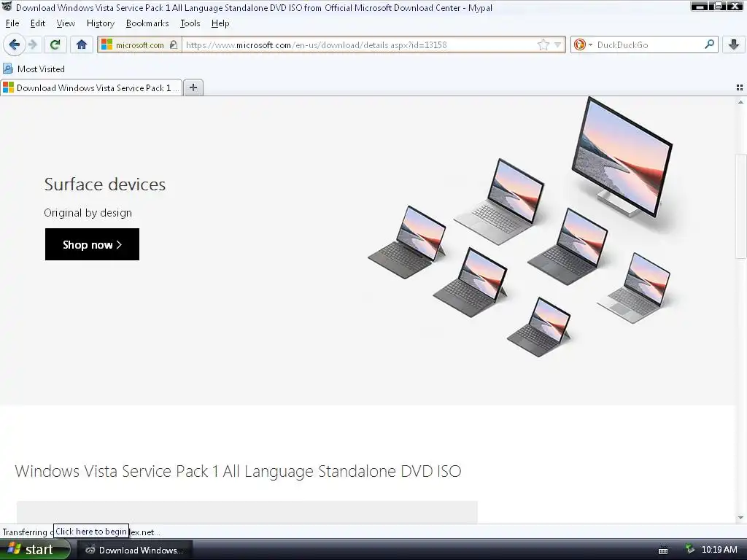Open the Windows start button

coord(34,550)
